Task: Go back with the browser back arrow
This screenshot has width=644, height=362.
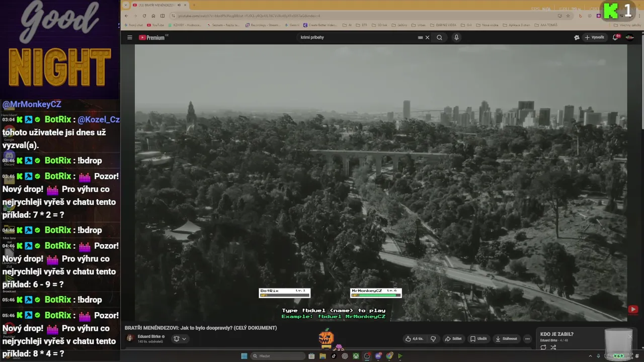Action: click(x=126, y=16)
